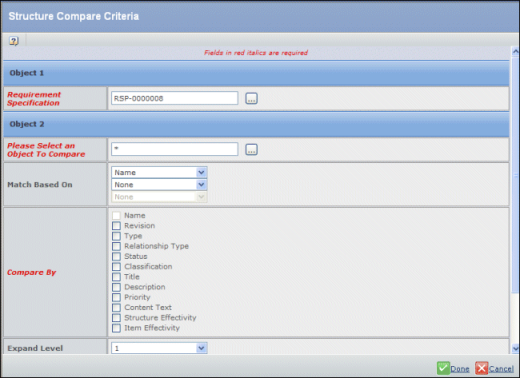The width and height of the screenshot is (520, 378).
Task: Open the first Match Based On dropdown (Name)
Action: coord(159,172)
